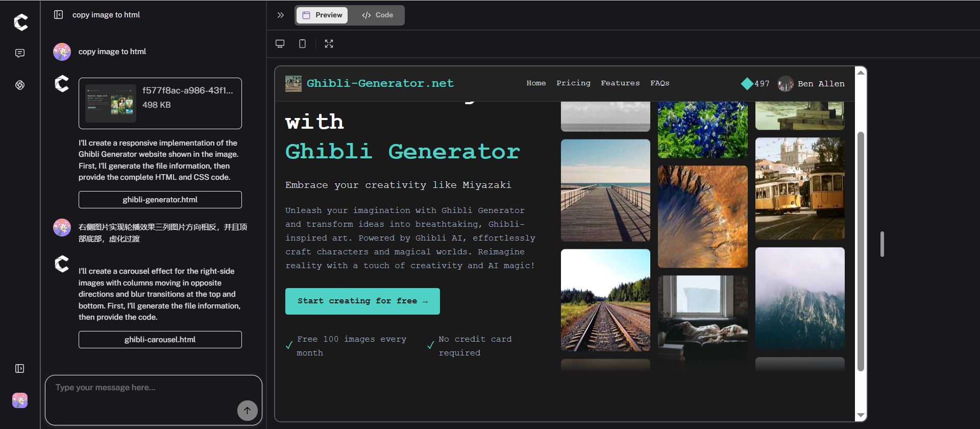
Task: Click the send message arrow button
Action: [x=247, y=410]
